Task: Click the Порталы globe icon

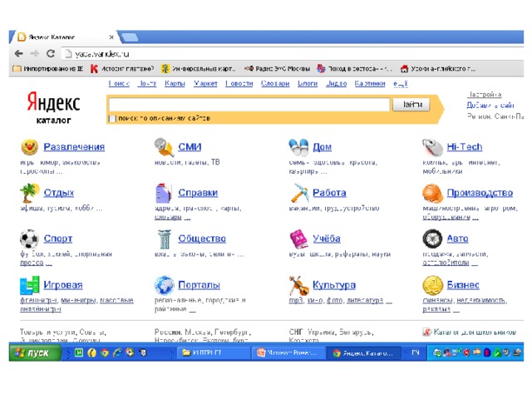Action: point(164,285)
